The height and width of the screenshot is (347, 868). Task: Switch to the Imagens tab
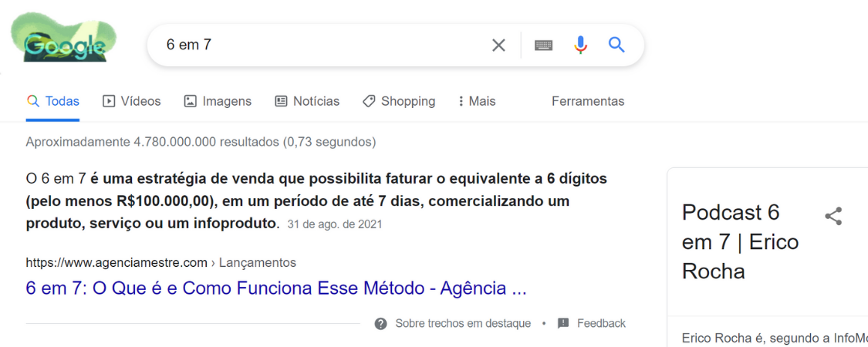click(x=218, y=101)
